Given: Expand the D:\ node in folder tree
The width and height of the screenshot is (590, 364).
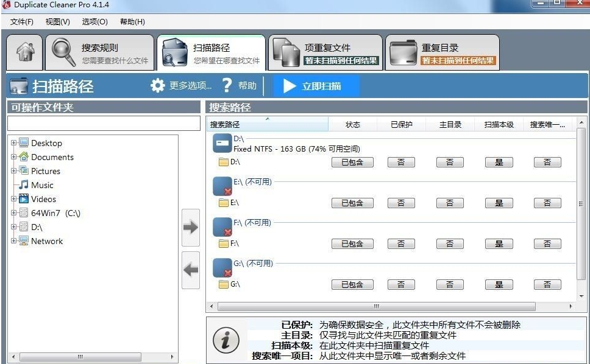Looking at the screenshot, I should point(13,227).
